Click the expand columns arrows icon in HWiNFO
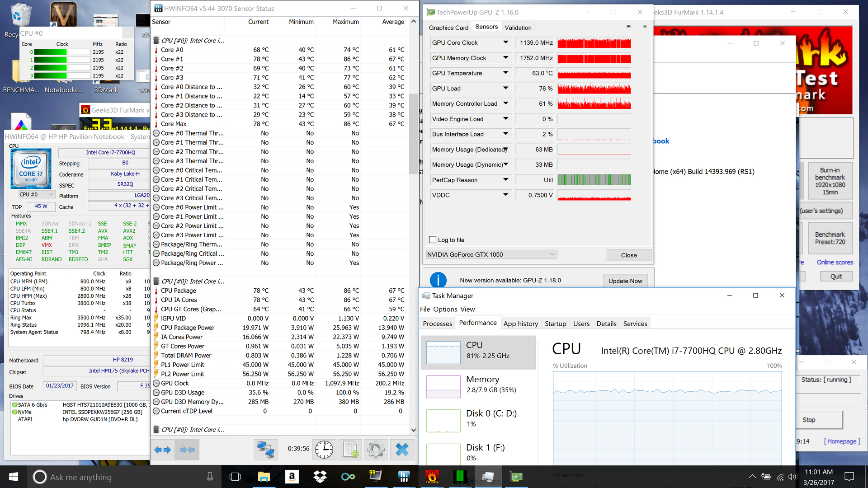This screenshot has width=868, height=488. (x=163, y=450)
